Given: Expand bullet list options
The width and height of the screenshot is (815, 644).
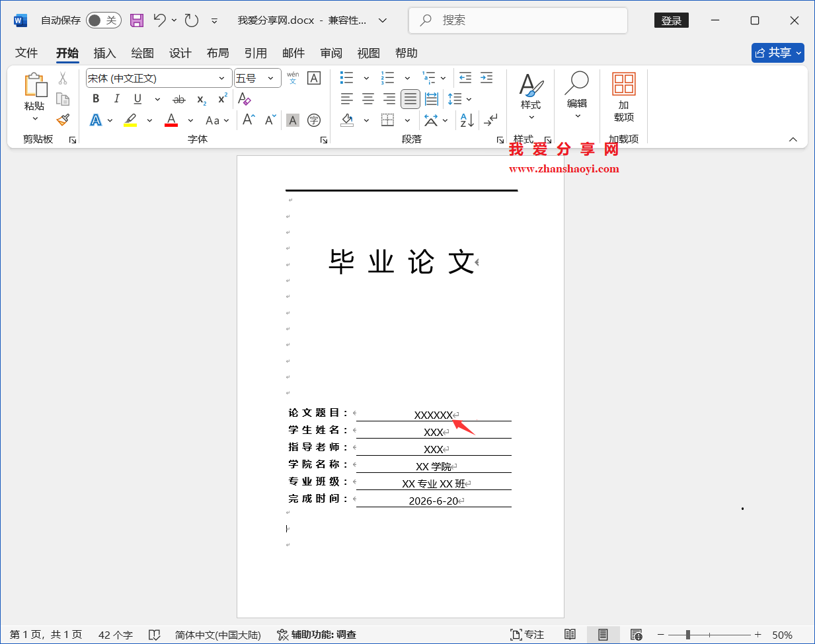Looking at the screenshot, I should (366, 78).
